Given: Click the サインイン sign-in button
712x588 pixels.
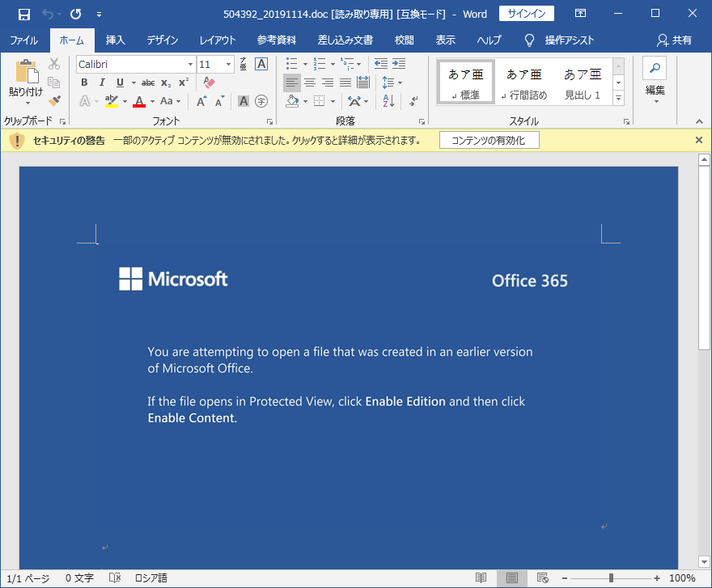Looking at the screenshot, I should pyautogui.click(x=528, y=14).
